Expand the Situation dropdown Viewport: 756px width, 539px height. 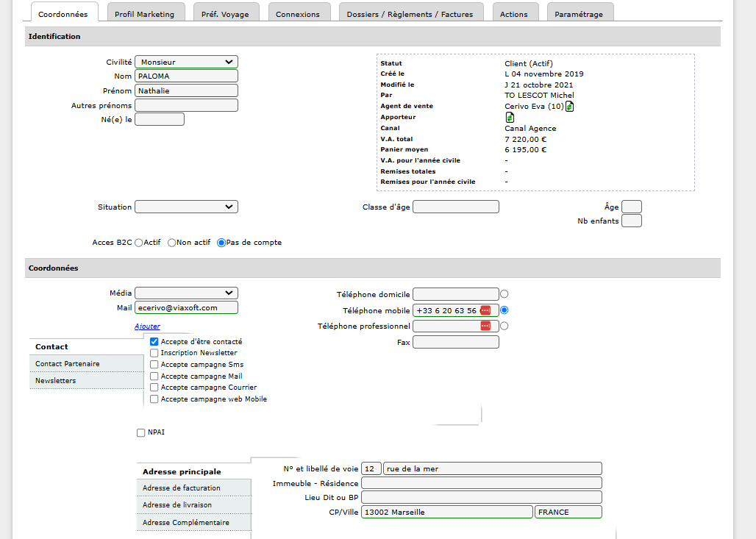pyautogui.click(x=187, y=207)
